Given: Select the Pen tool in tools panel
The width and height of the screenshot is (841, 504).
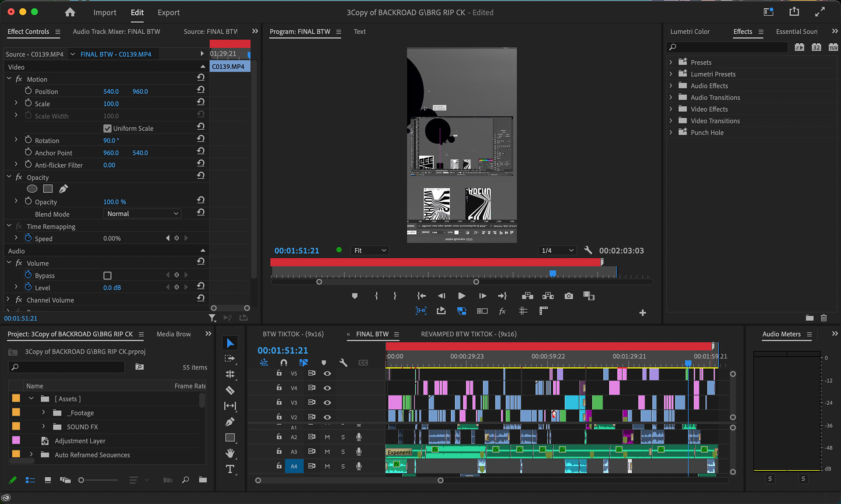Looking at the screenshot, I should (230, 422).
